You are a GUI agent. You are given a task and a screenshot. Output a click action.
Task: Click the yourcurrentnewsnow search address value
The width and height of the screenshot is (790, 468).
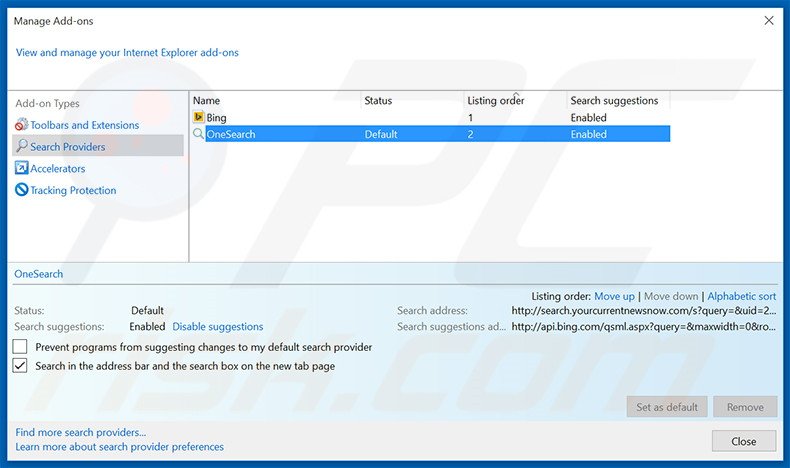[644, 310]
